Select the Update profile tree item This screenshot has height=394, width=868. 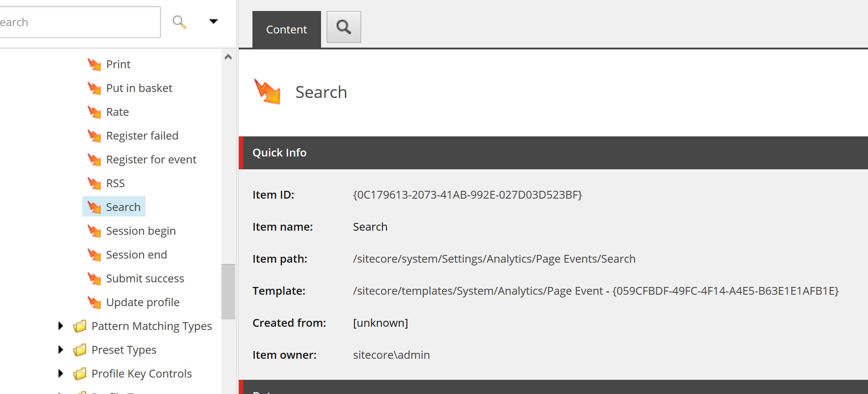pos(143,302)
